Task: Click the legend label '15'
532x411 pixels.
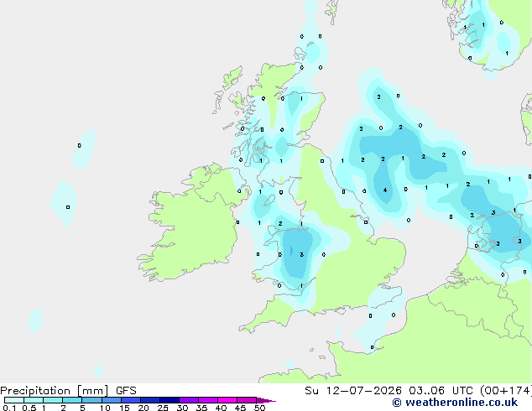Action: point(124,408)
